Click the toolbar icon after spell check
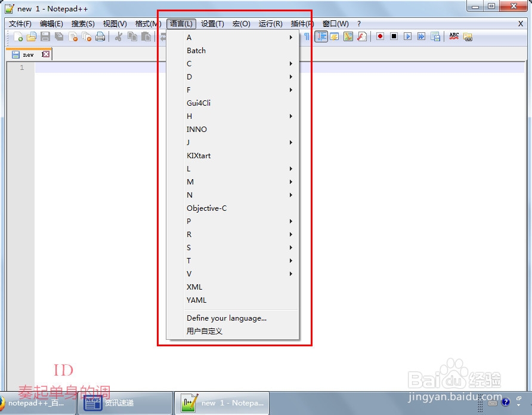Screen dimensions: 532x415 tap(468, 36)
